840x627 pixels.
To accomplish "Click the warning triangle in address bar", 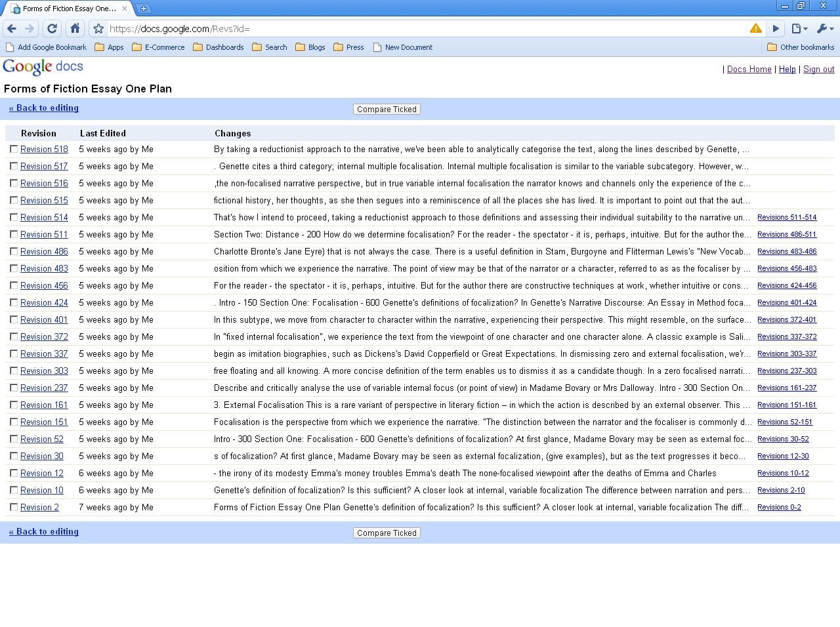I will (x=755, y=28).
